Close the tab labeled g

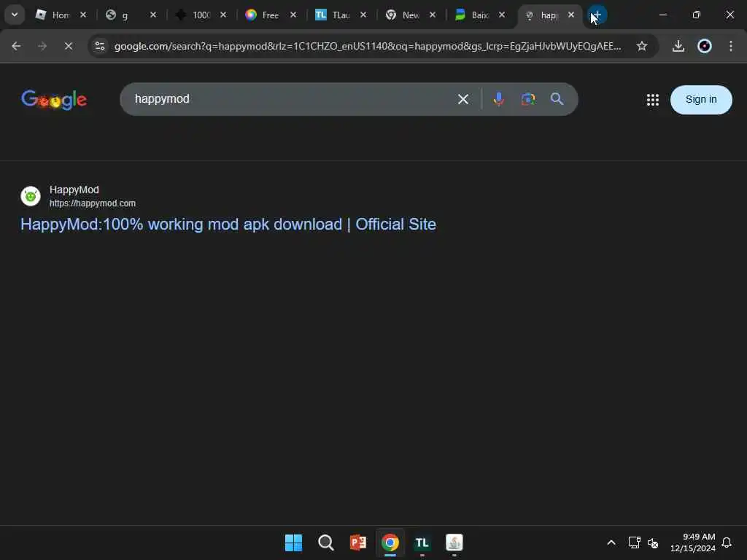click(x=153, y=15)
